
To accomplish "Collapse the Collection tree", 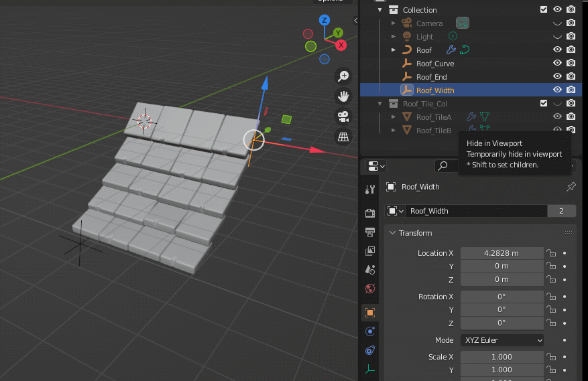I will pyautogui.click(x=380, y=10).
